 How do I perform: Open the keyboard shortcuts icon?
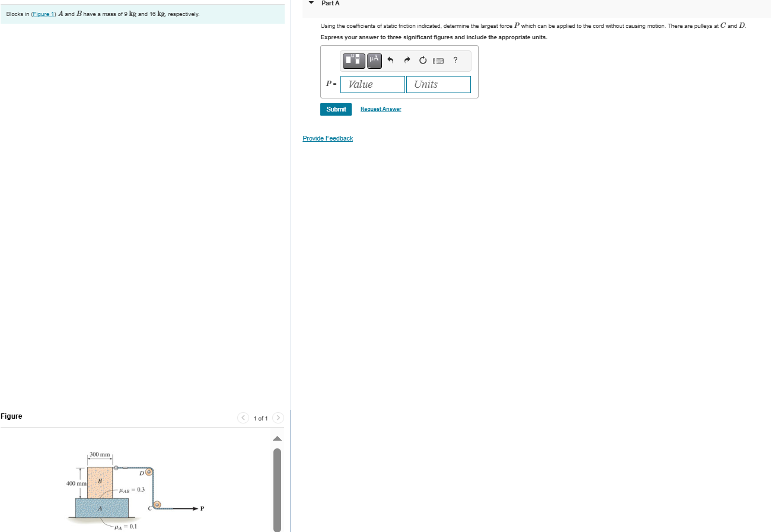click(438, 60)
